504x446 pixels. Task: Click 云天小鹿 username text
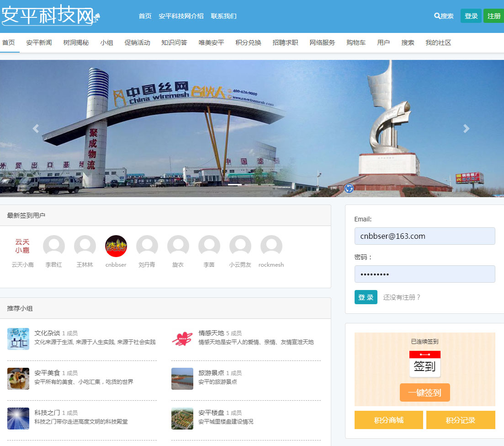[x=22, y=265]
